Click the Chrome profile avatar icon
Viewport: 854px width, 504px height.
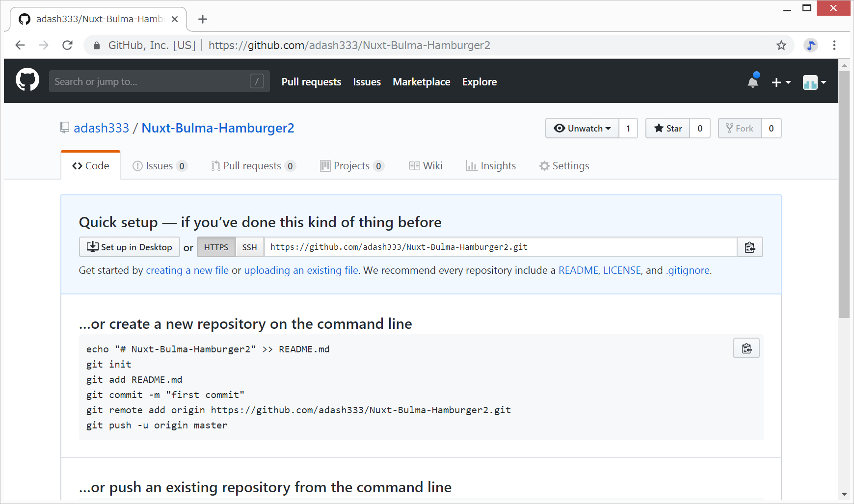pos(810,46)
